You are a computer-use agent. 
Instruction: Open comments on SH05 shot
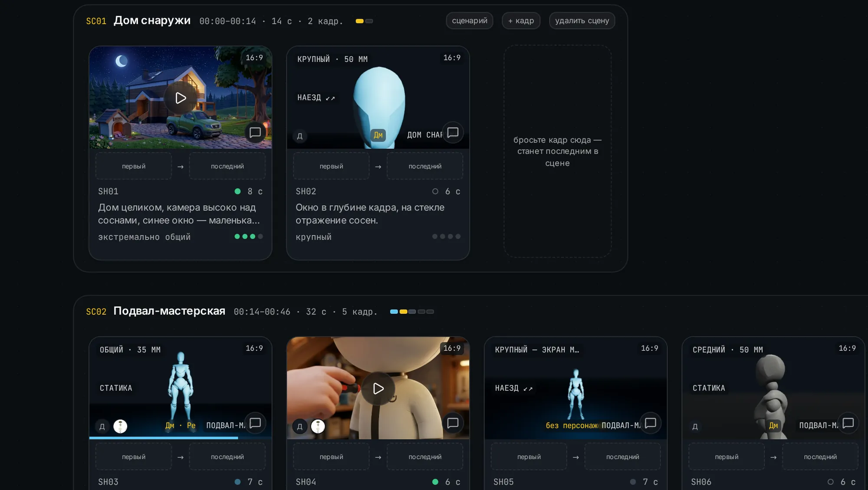click(x=650, y=423)
